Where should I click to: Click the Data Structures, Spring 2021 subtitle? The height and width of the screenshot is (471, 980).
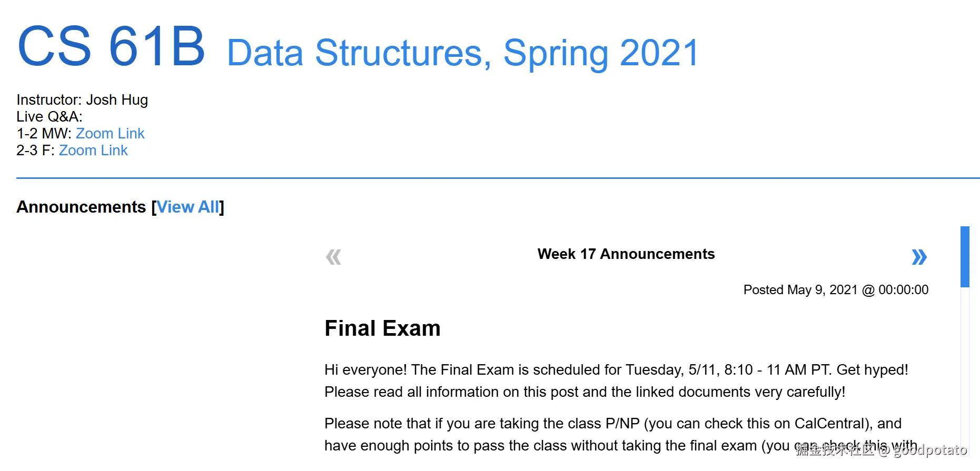click(462, 53)
